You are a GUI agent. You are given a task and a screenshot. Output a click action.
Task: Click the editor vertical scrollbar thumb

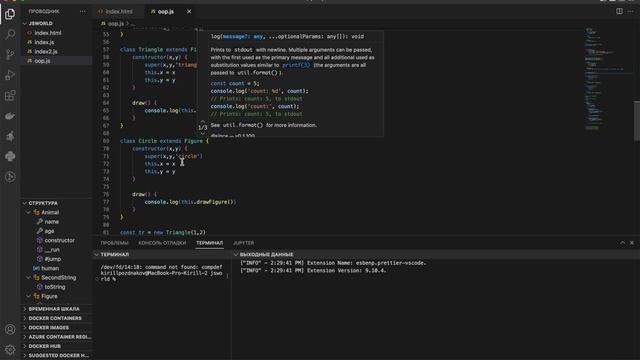click(x=637, y=121)
